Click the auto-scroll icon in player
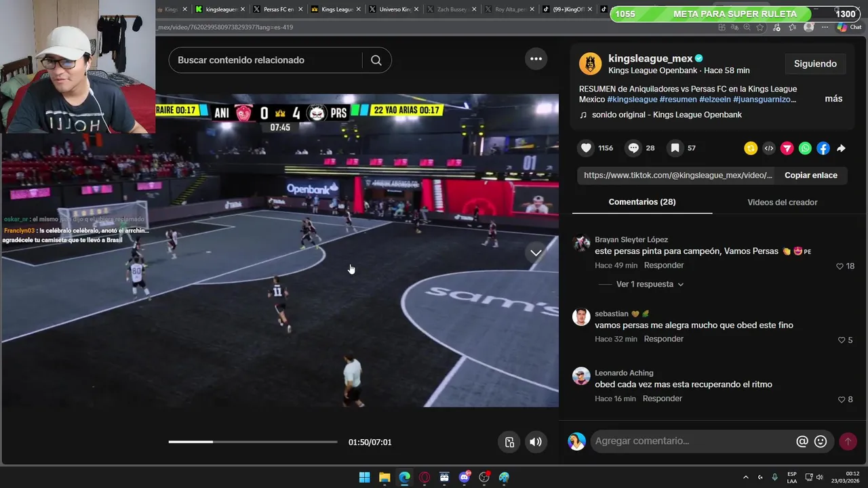This screenshot has height=488, width=868. pyautogui.click(x=510, y=442)
